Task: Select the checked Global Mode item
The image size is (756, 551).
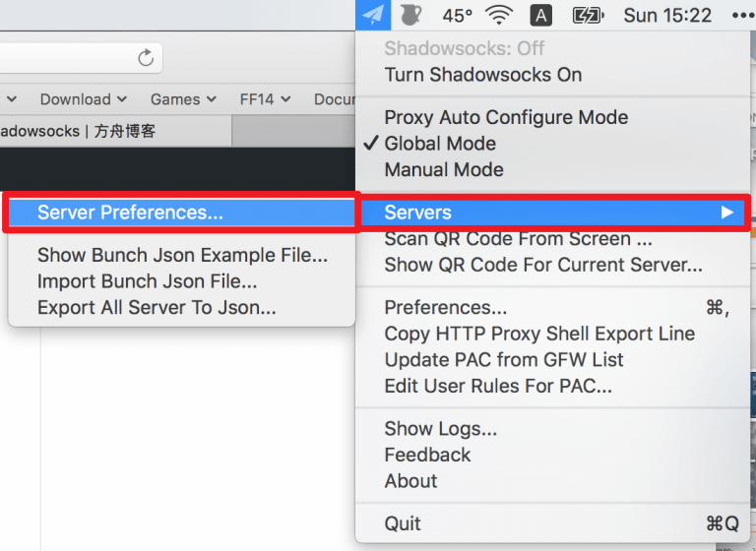Action: coord(552,144)
